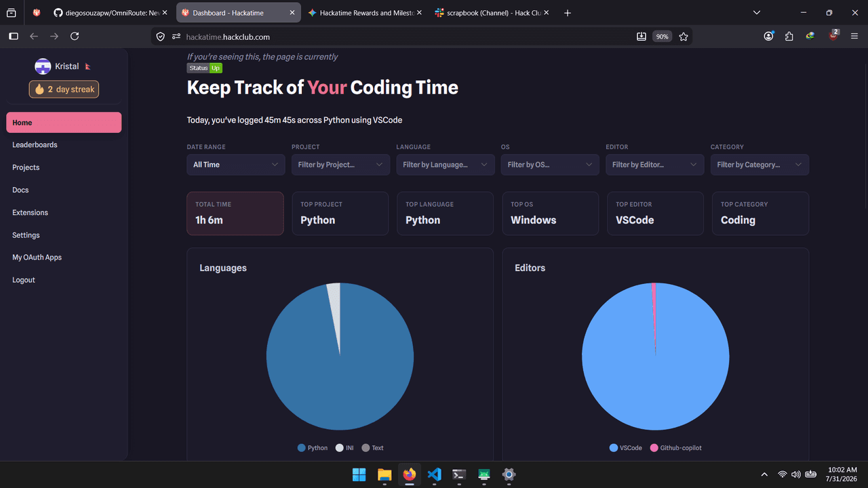The height and width of the screenshot is (488, 868).
Task: Click the Top Category value Coding
Action: 738,220
